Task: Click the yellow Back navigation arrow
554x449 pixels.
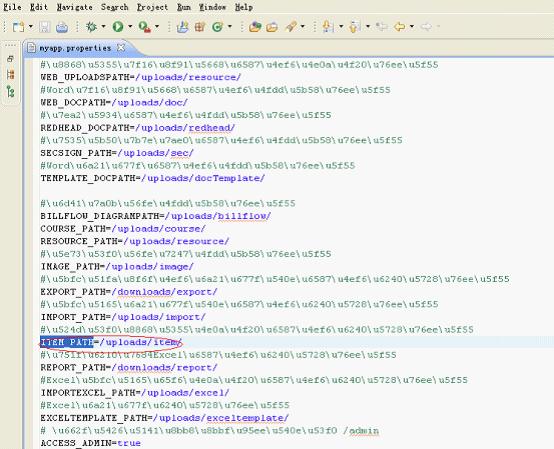Action: click(x=399, y=26)
